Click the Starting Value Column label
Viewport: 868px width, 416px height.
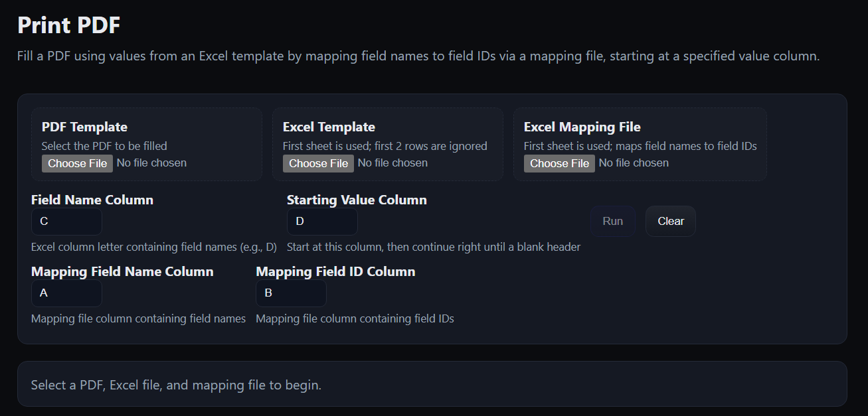click(357, 200)
